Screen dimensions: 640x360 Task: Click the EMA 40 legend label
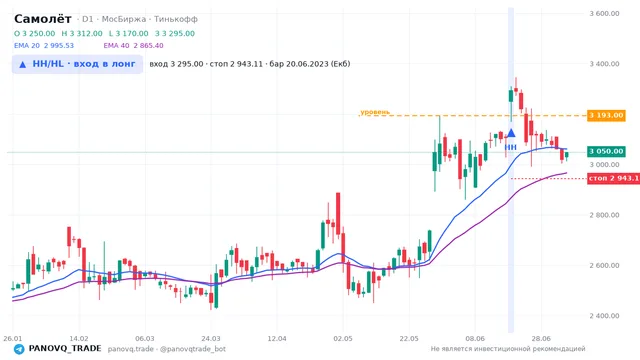click(x=133, y=46)
